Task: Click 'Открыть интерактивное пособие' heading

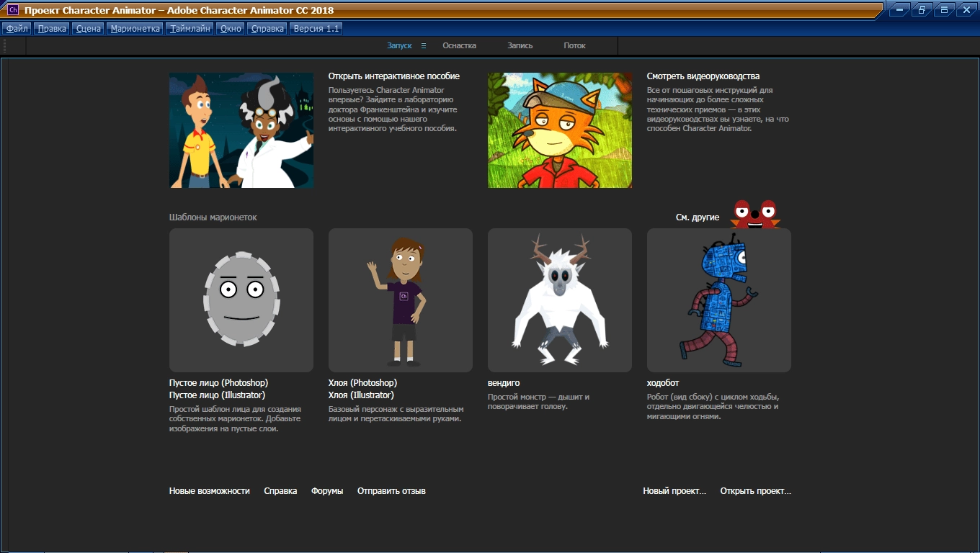Action: tap(393, 76)
